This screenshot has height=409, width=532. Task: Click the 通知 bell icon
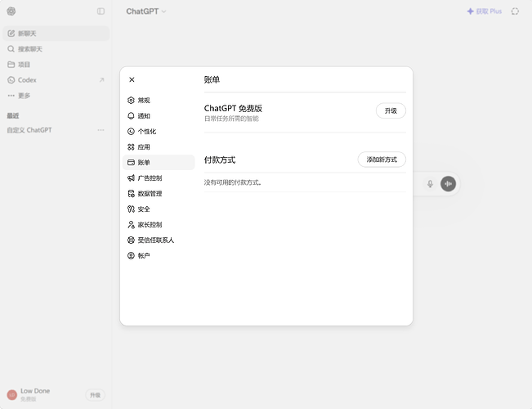pyautogui.click(x=131, y=116)
